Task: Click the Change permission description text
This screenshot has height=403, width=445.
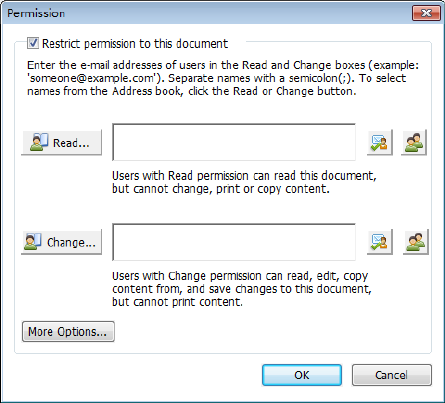Action: coord(242,289)
